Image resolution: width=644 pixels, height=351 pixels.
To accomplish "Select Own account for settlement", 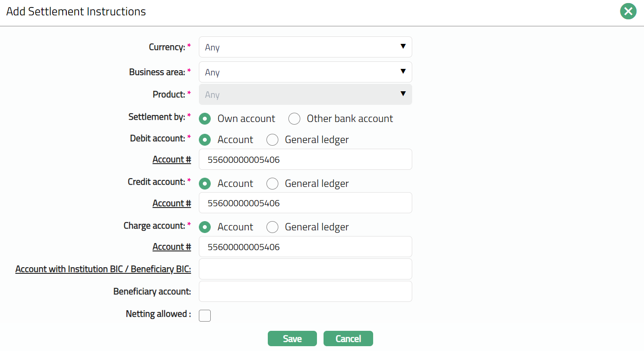I will [x=205, y=119].
